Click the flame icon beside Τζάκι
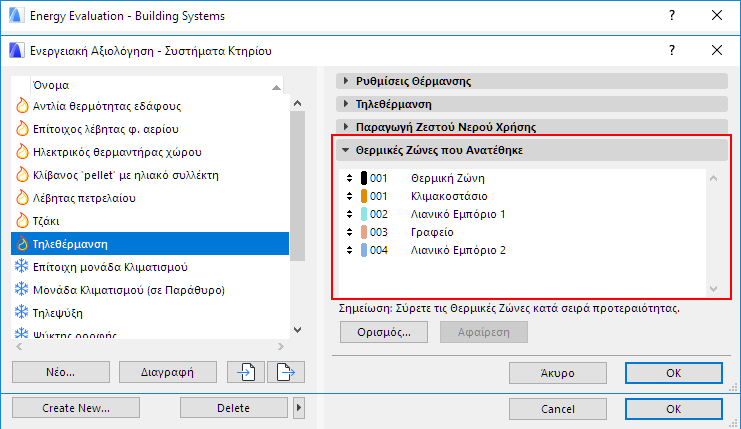 (21, 220)
